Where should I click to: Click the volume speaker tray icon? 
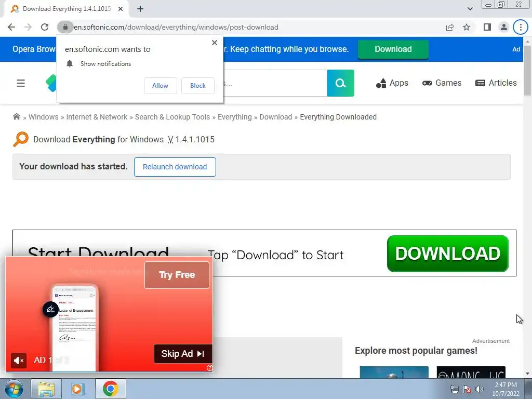[x=480, y=389]
